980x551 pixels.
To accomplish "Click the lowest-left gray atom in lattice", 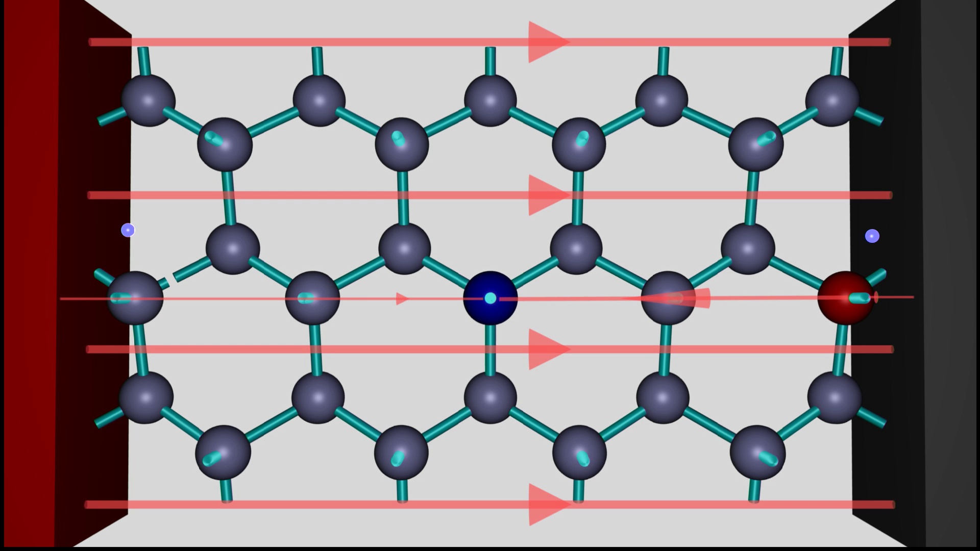I will (x=223, y=452).
